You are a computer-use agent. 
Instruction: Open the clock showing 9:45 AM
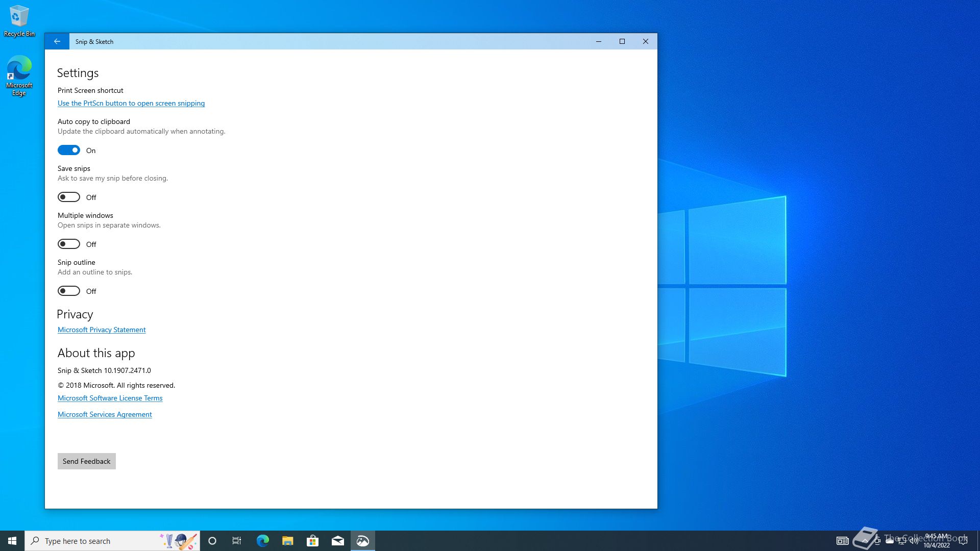tap(937, 541)
